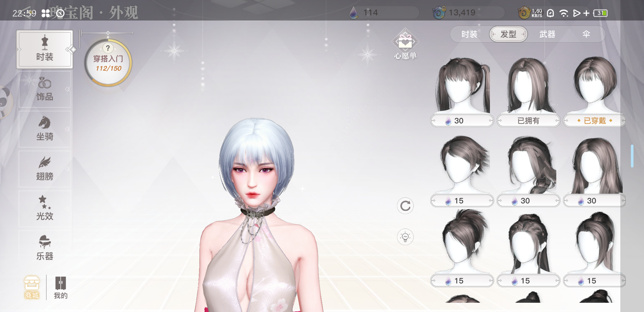Open the 翅膀 wings category
Viewport: 644px width, 312px height.
click(x=45, y=169)
